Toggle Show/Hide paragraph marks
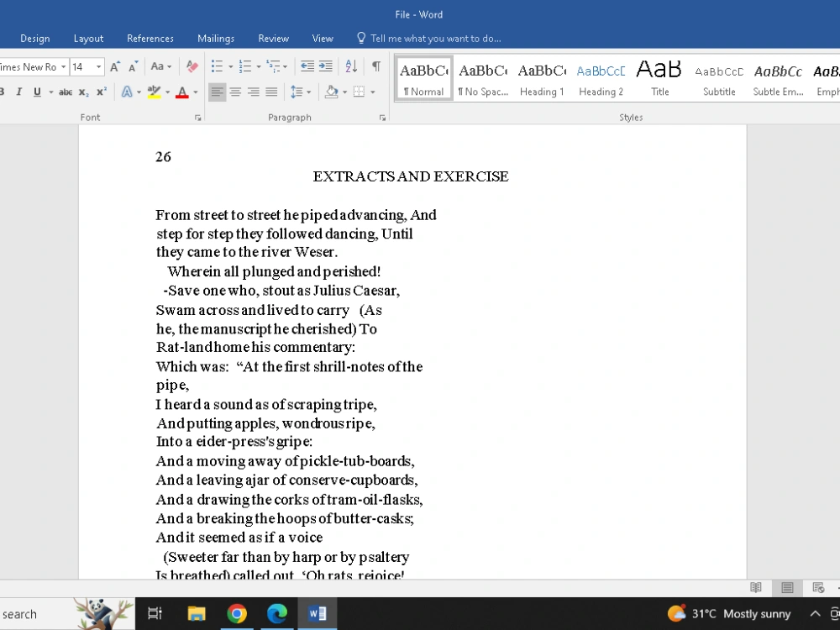This screenshot has width=840, height=630. coord(375,66)
